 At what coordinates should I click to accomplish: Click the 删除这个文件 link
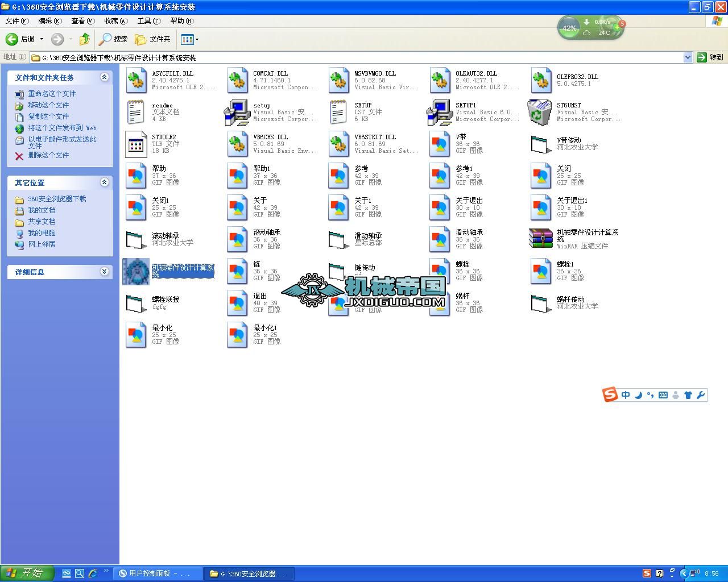(48, 155)
